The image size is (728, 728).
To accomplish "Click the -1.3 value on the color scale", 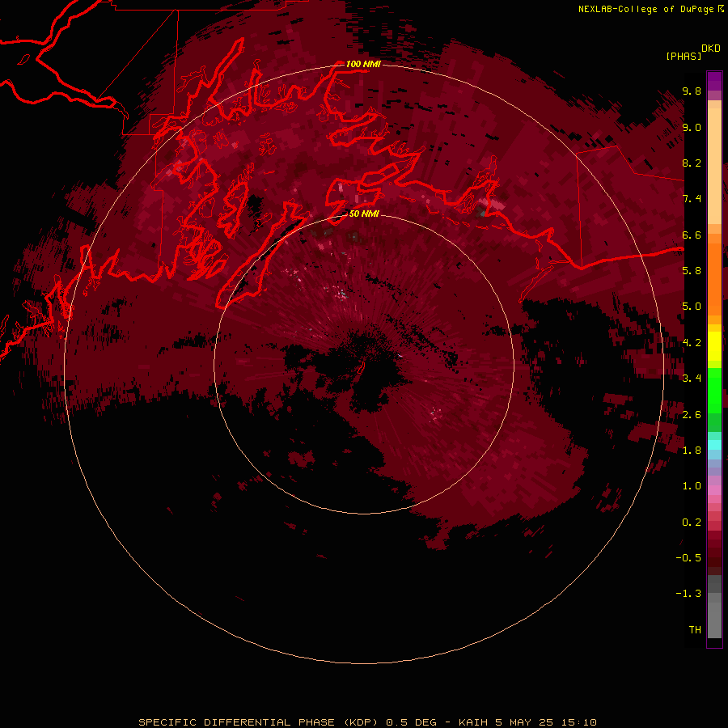I will (x=688, y=594).
